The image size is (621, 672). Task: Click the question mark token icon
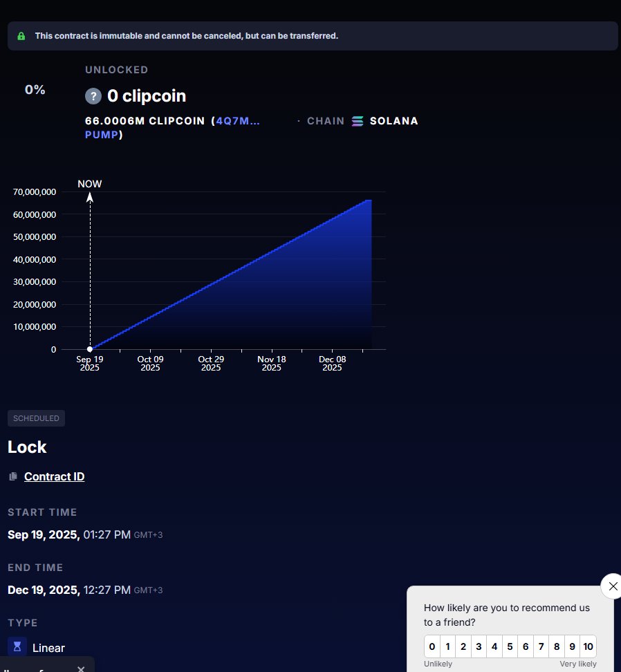coord(93,96)
